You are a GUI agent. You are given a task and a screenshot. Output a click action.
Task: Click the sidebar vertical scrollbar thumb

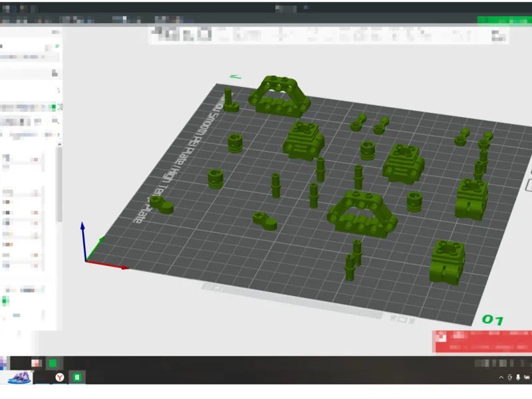59,185
